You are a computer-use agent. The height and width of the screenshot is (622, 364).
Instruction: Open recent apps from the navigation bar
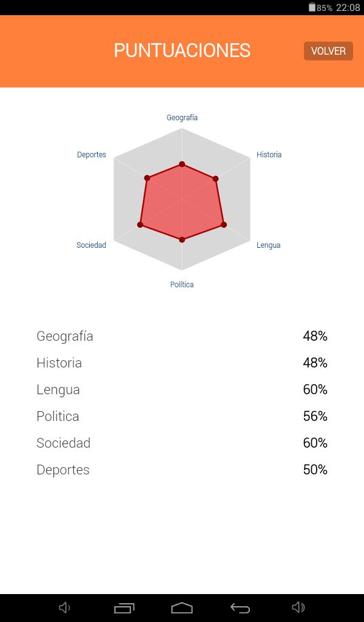(x=123, y=607)
